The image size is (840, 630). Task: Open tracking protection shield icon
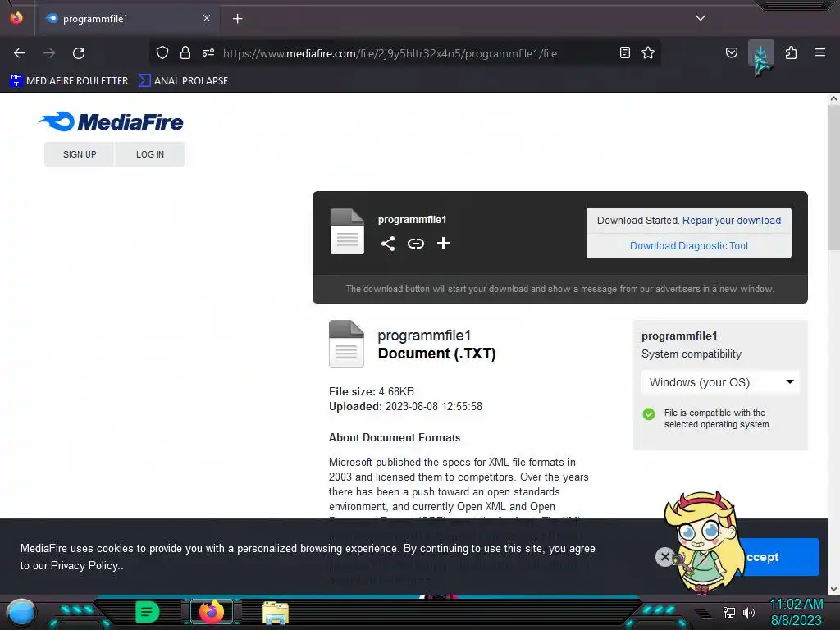pyautogui.click(x=162, y=52)
